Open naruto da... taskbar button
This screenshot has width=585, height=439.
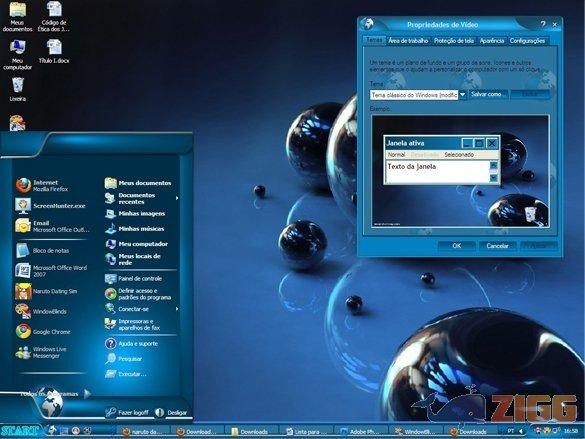pyautogui.click(x=143, y=432)
